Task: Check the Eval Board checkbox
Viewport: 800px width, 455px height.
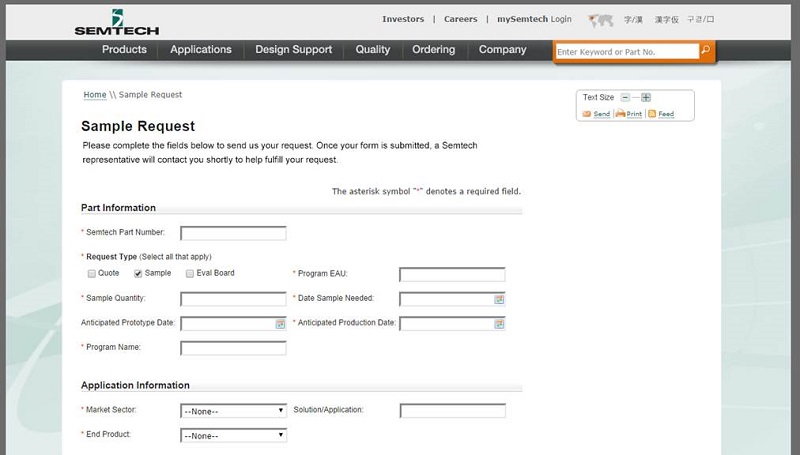Action: coord(190,274)
